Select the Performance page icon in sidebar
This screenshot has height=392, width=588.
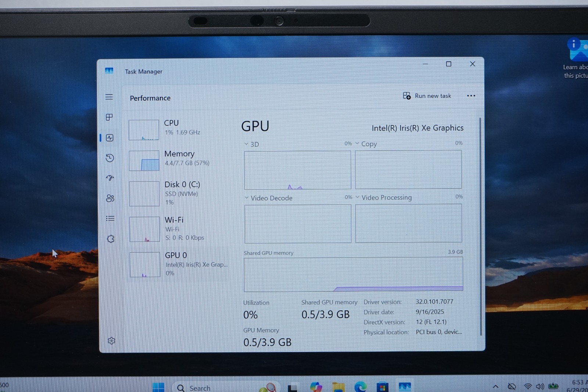(x=110, y=138)
